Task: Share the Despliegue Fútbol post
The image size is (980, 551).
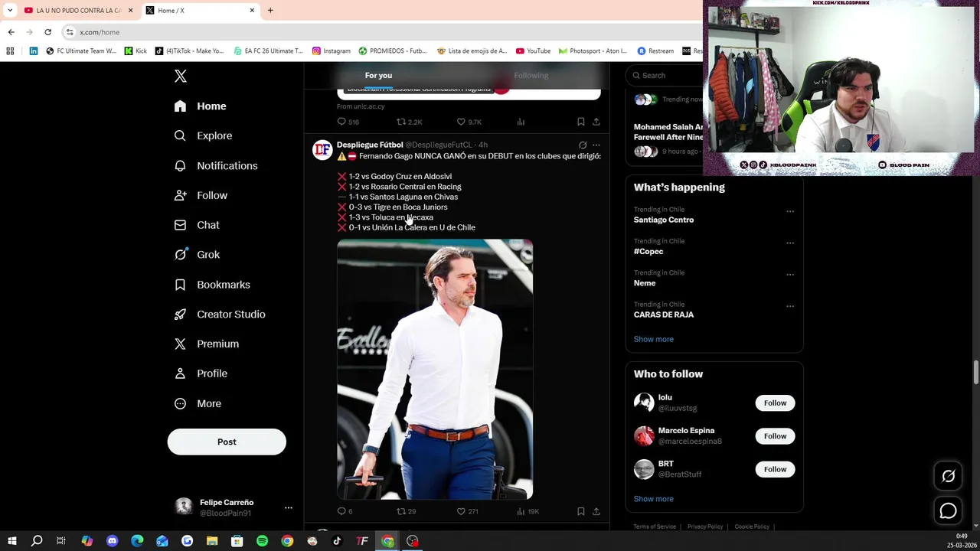Action: pos(596,511)
